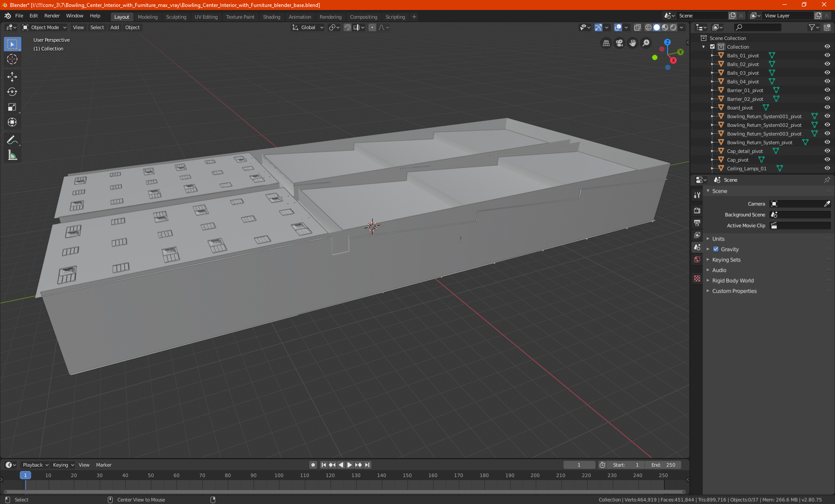
Task: Expand the Units panel
Action: pos(718,239)
